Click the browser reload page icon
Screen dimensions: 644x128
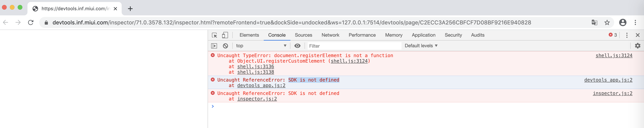coord(31,23)
